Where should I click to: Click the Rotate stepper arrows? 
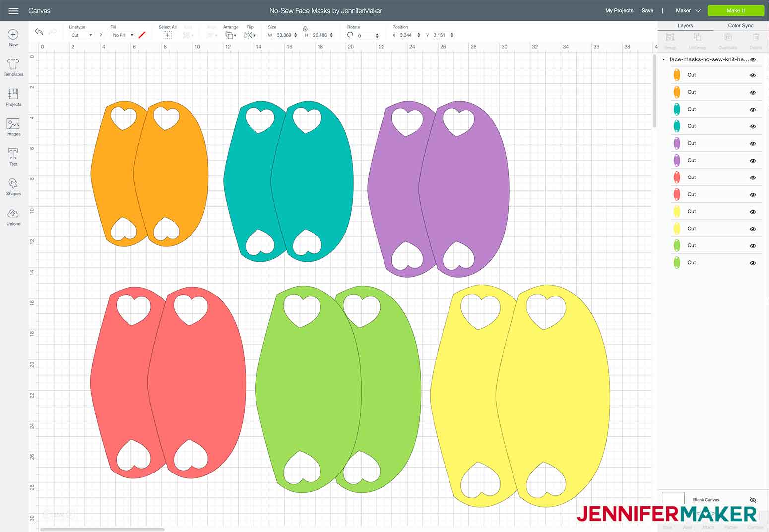tap(377, 36)
